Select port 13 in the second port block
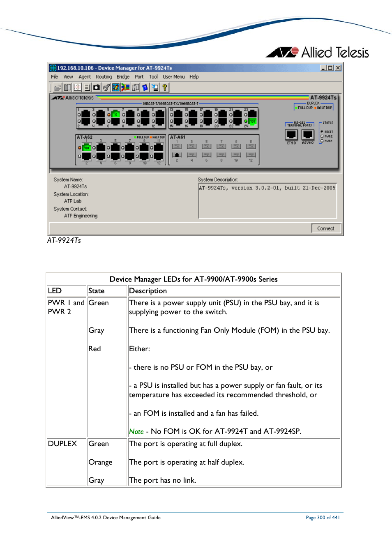The width and height of the screenshot is (392, 555). [178, 115]
